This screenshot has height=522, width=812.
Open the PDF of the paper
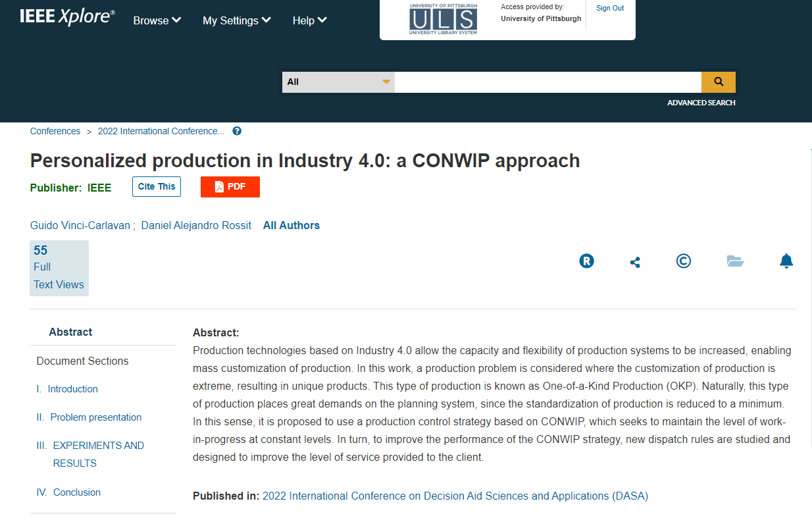click(x=230, y=187)
